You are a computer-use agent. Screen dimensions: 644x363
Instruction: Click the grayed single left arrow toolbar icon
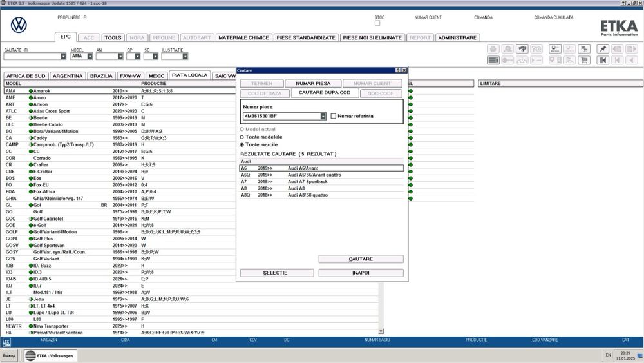[632, 60]
